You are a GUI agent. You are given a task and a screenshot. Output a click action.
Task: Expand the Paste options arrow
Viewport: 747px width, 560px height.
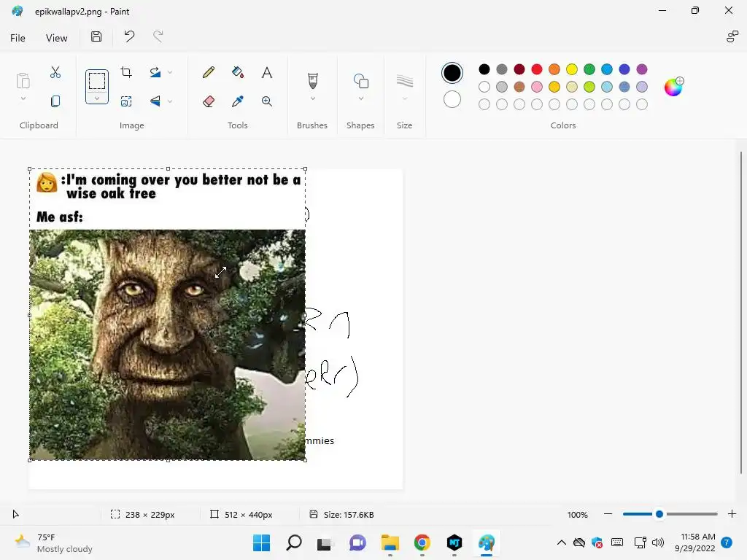[x=23, y=98]
